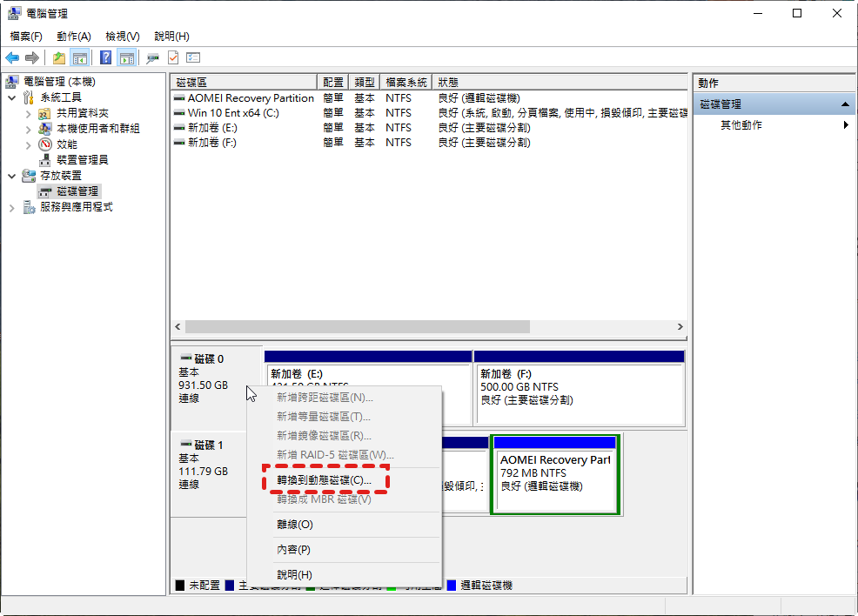Sort by the 狀態 column header
Viewport: 858px width, 616px height.
560,82
